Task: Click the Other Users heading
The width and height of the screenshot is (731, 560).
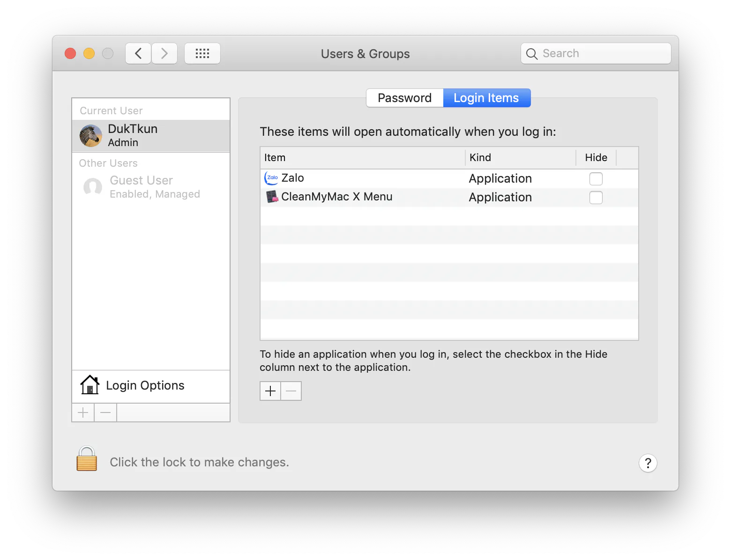Action: (108, 163)
